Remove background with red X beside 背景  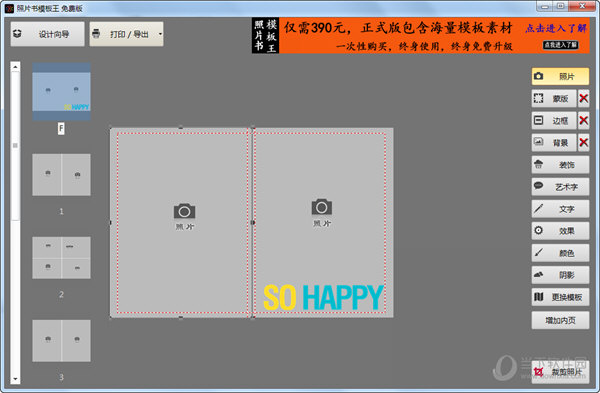[584, 143]
